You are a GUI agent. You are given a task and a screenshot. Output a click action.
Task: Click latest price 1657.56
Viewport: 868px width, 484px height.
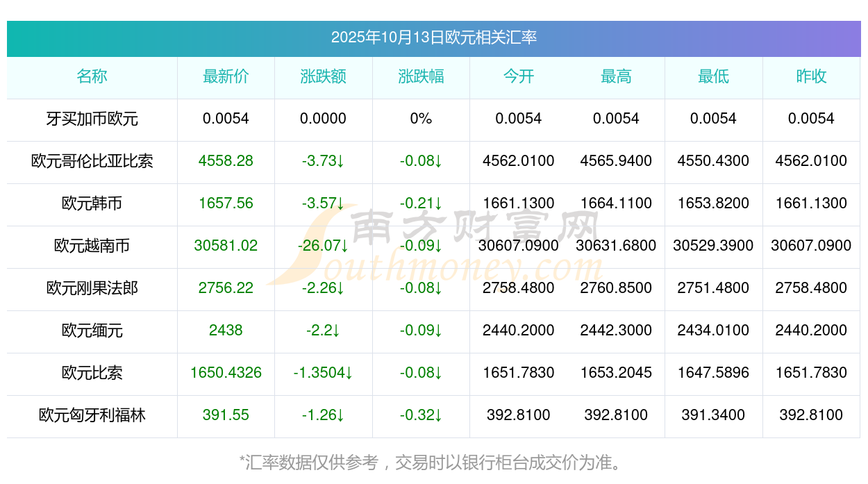coord(226,203)
